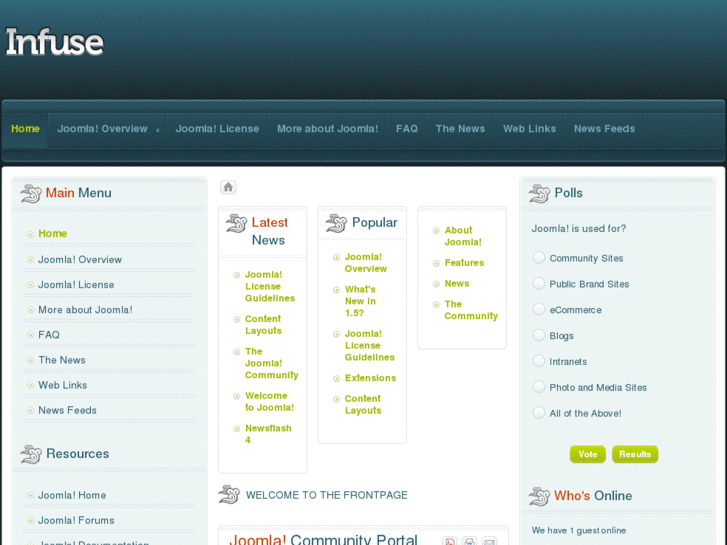Open News Feeds in top navigation
This screenshot has width=727, height=545.
point(604,129)
